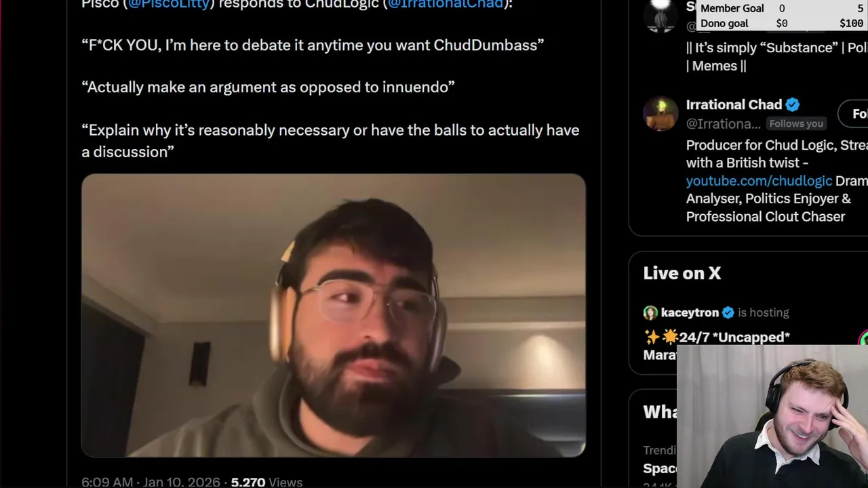This screenshot has height=488, width=868.
Task: Play the video embedded in the tweet
Action: coord(333,315)
